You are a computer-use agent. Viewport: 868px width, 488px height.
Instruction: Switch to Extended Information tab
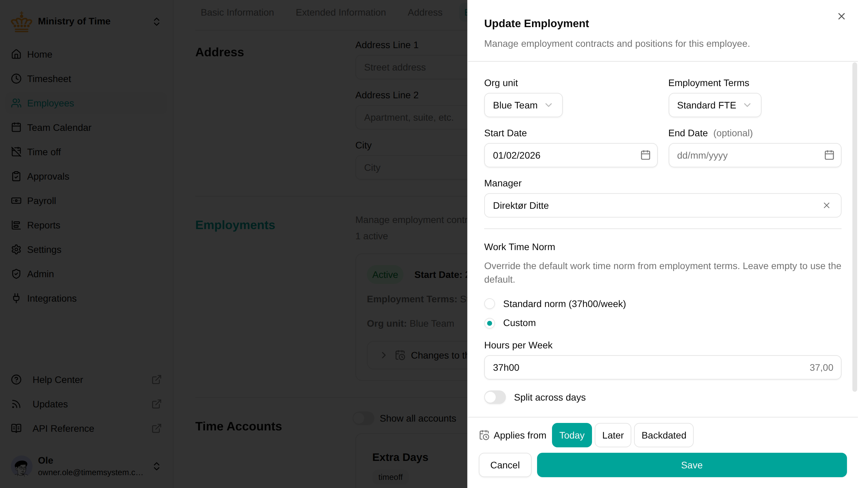(341, 13)
